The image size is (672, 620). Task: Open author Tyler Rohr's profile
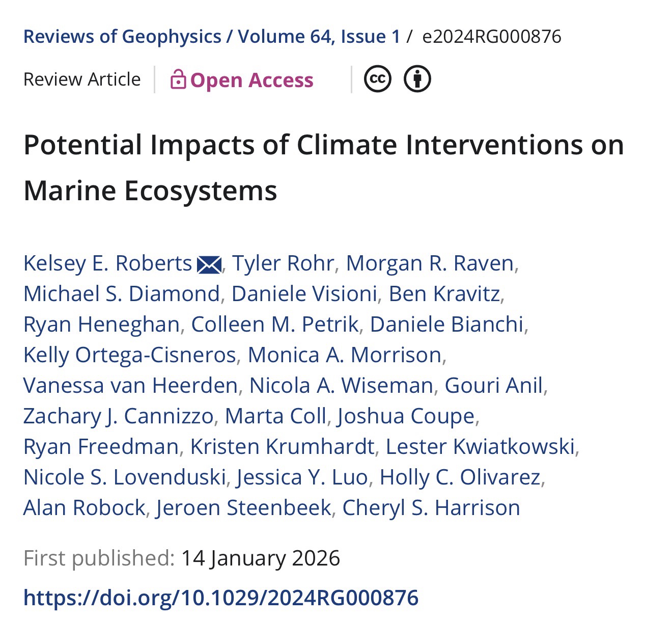click(283, 263)
